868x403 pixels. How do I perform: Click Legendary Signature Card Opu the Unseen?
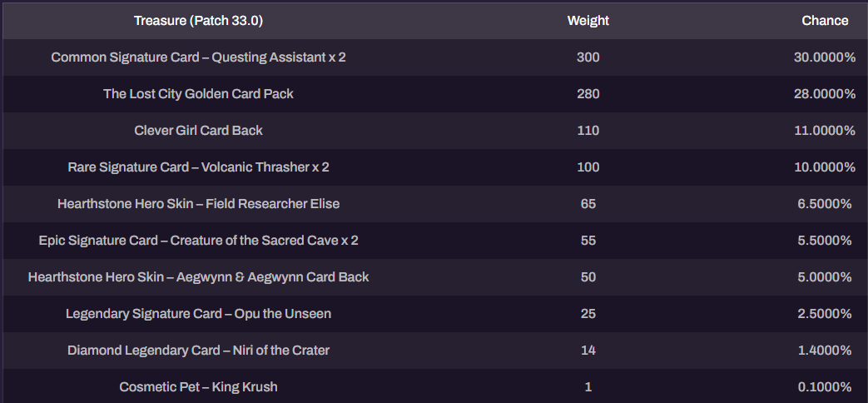pyautogui.click(x=198, y=313)
